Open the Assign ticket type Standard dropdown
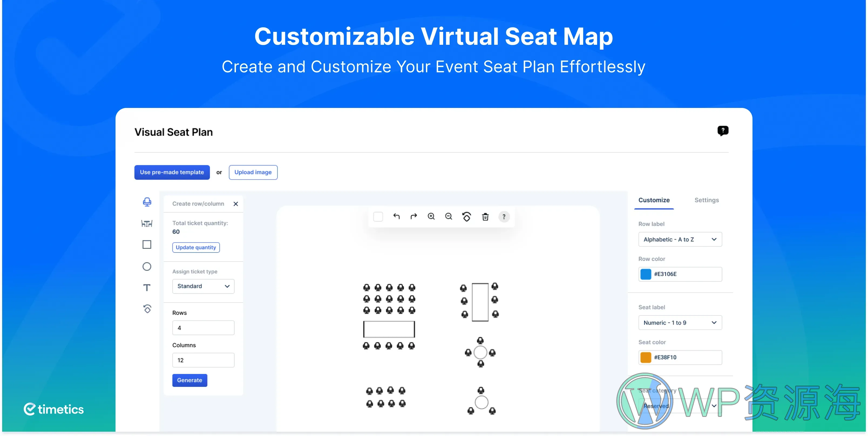 203,286
